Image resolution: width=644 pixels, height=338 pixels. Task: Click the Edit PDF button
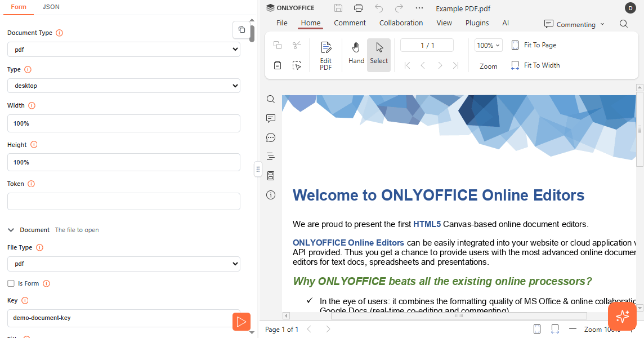(x=326, y=55)
